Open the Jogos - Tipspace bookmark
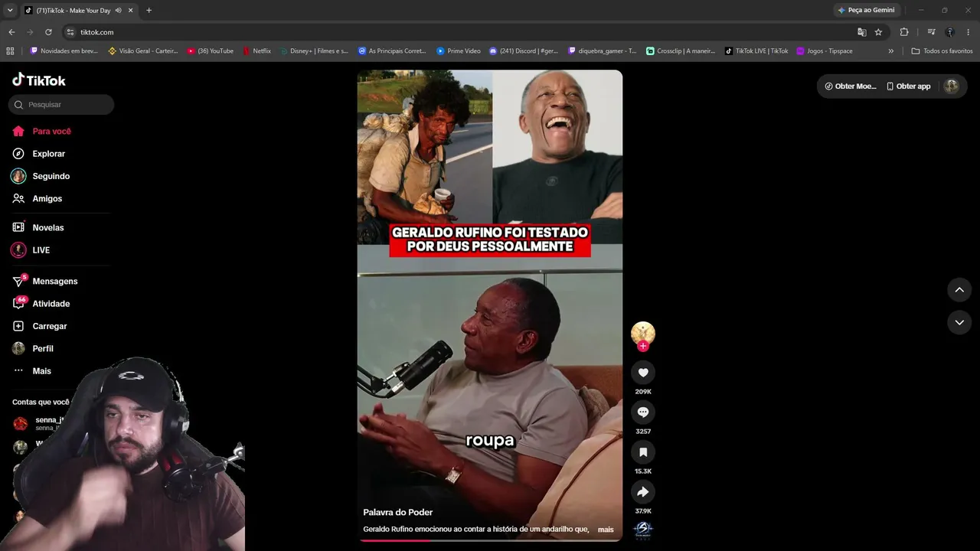 coord(825,51)
